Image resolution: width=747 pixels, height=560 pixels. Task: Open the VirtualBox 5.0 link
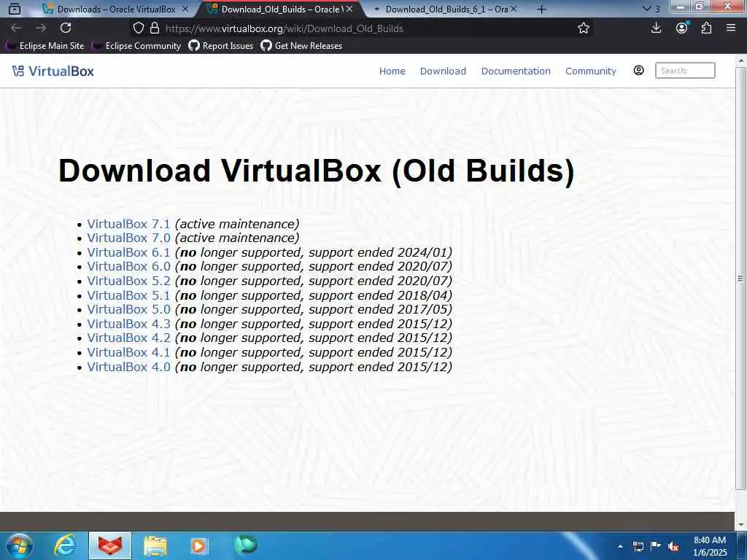(128, 309)
